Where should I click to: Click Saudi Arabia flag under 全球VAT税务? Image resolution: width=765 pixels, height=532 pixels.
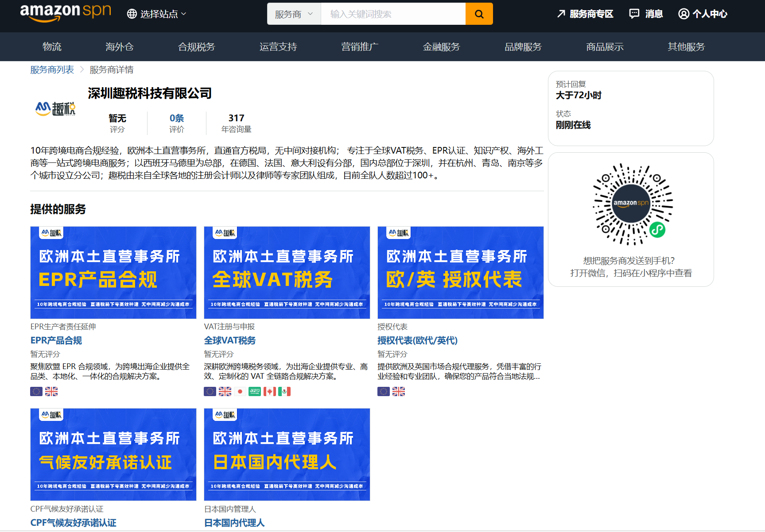[255, 391]
